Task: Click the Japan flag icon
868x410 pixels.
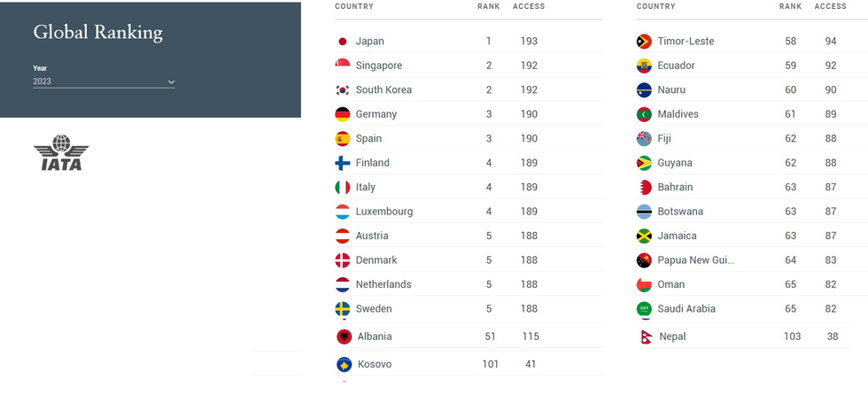Action: pos(343,42)
